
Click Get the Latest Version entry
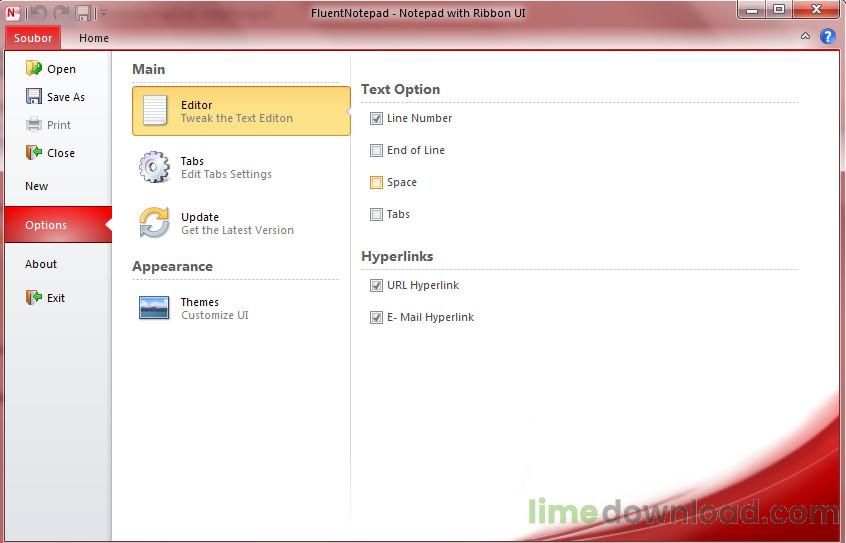point(241,223)
